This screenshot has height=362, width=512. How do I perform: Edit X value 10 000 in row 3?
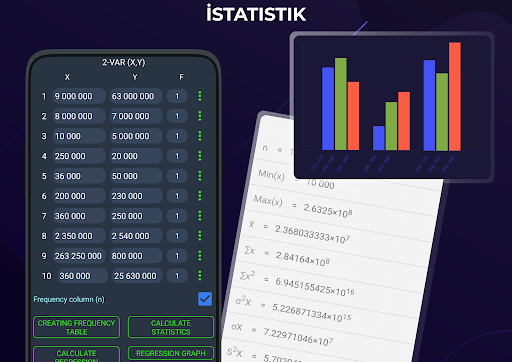pos(79,136)
